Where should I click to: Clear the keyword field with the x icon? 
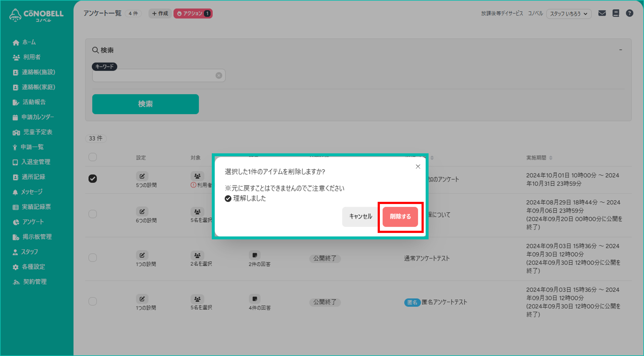[x=219, y=76]
